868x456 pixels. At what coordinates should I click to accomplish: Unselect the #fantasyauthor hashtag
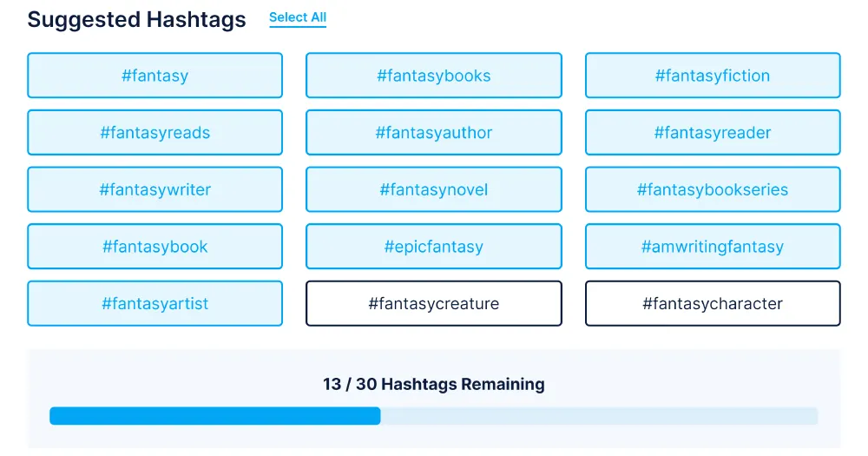click(x=434, y=132)
